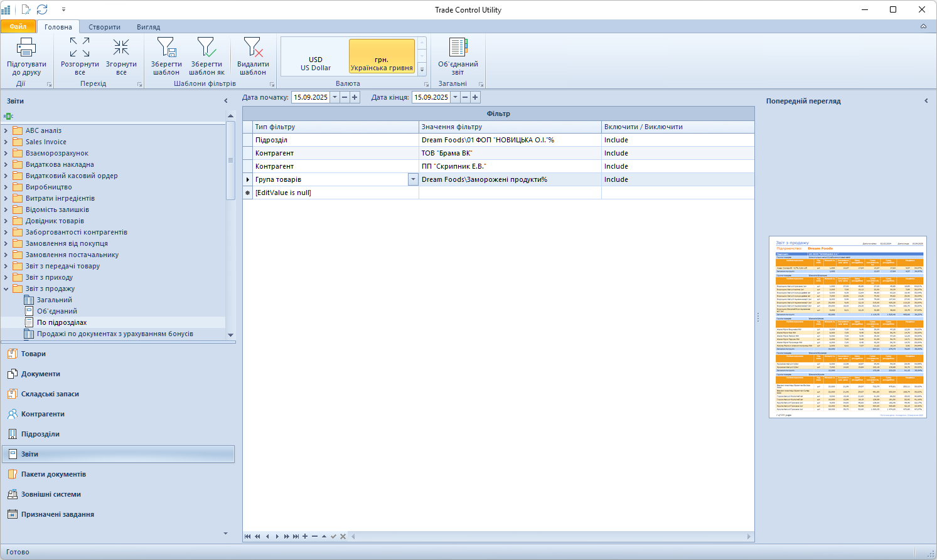Select USD US Dollar currency
Viewport: 937px width, 560px height.
(316, 63)
